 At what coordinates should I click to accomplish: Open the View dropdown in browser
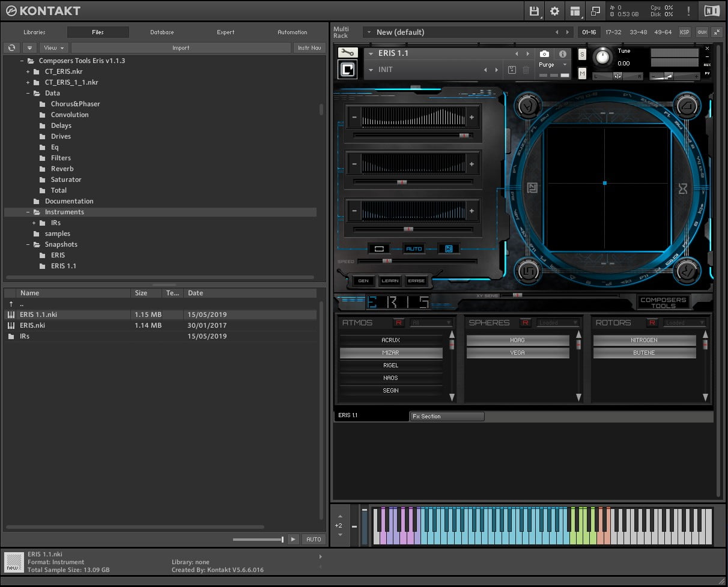pos(54,47)
